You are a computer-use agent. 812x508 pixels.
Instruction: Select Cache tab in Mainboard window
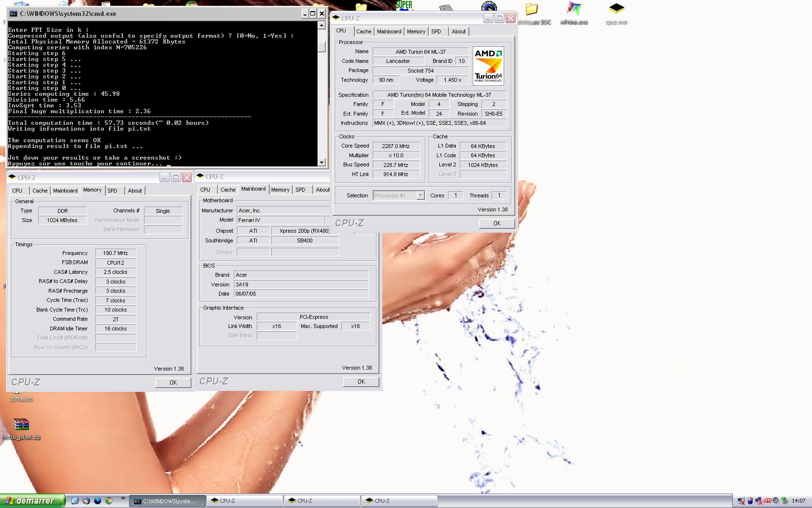[x=228, y=190]
